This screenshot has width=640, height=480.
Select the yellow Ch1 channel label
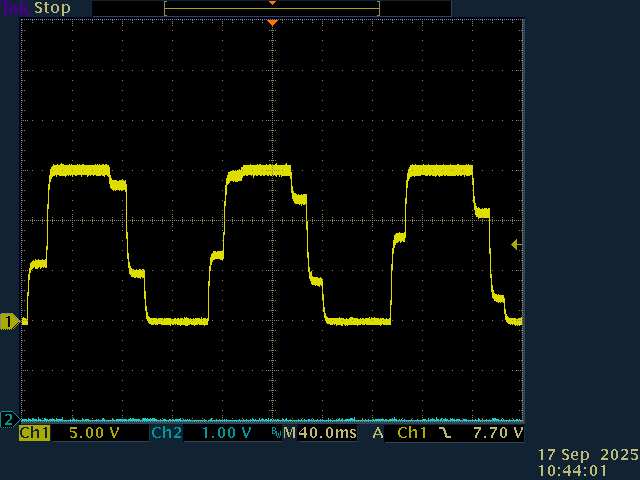(34, 433)
